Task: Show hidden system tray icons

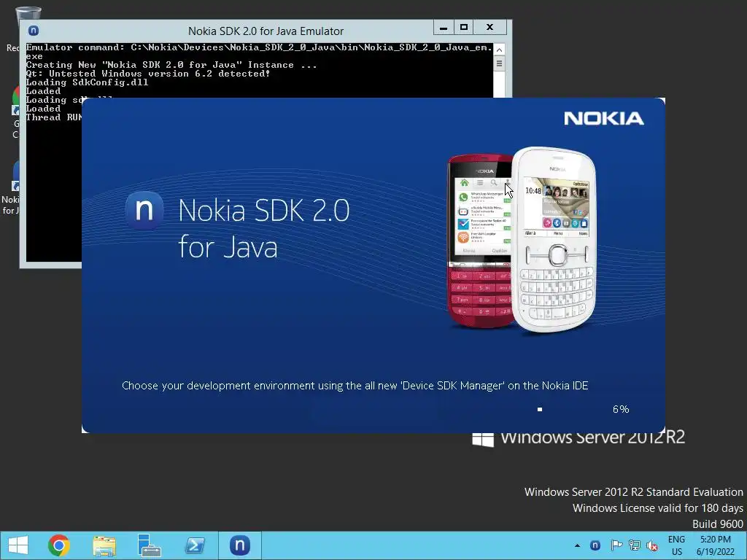Action: point(578,545)
